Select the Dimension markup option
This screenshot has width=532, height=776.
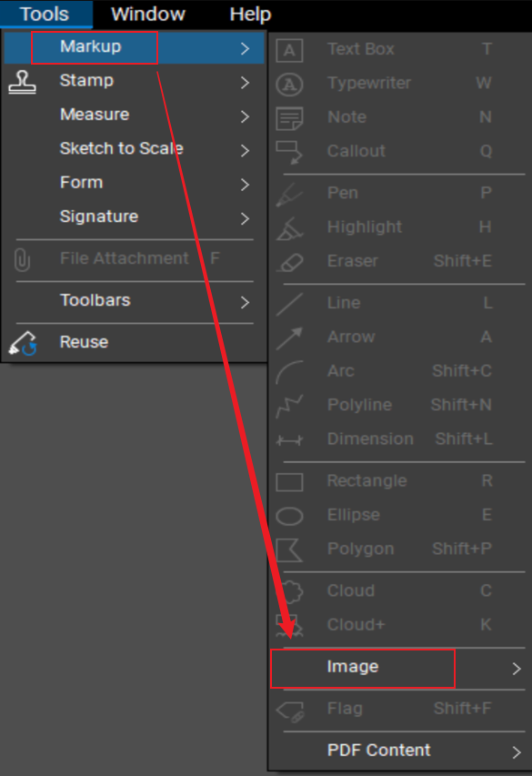click(370, 438)
